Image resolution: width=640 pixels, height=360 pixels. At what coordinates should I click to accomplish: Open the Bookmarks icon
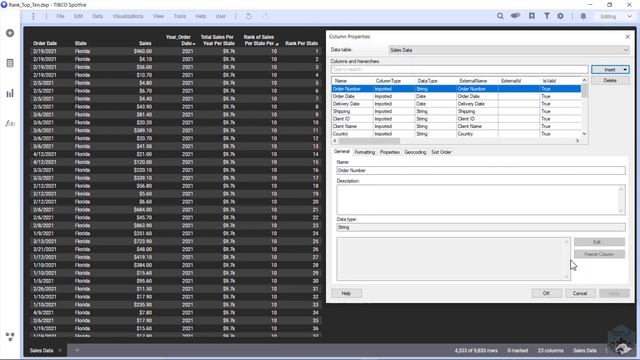532,16
